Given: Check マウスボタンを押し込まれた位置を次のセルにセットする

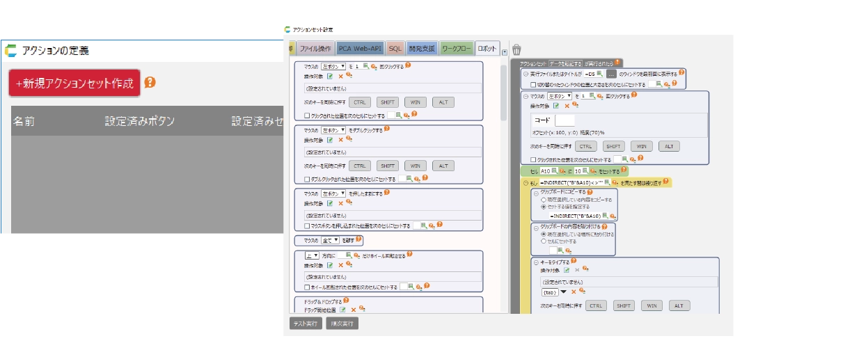Looking at the screenshot, I should [307, 226].
